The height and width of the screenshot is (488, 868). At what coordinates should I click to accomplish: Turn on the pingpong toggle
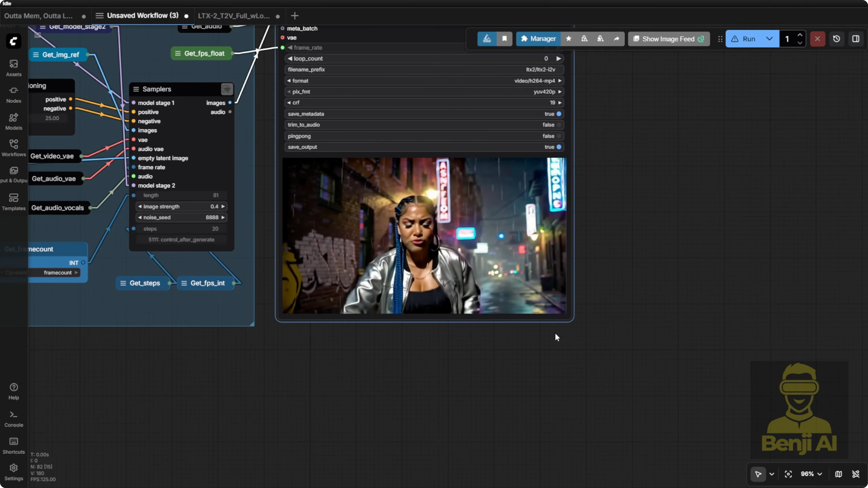(559, 136)
